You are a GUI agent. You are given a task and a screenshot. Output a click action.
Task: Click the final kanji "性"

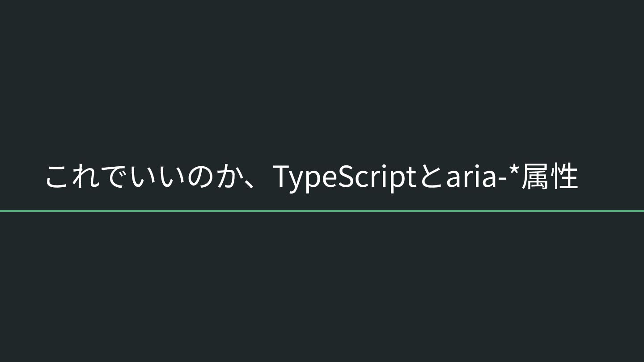point(564,177)
